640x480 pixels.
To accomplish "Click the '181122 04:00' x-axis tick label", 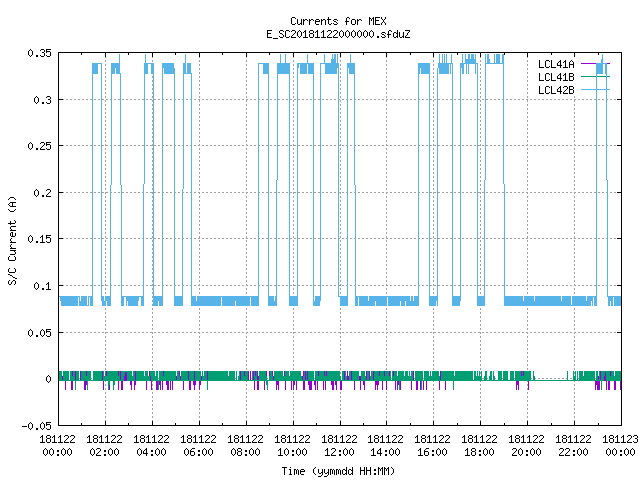I will click(x=151, y=446).
